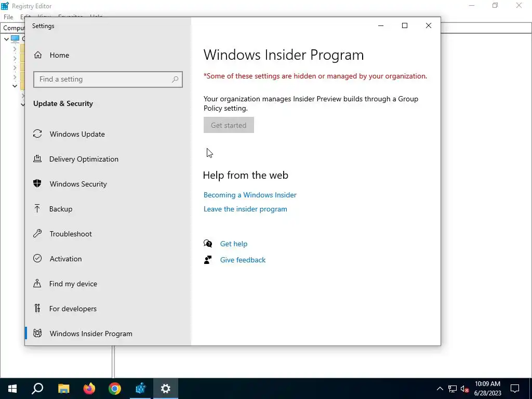
Task: Click the disabled Get started button
Action: (229, 125)
